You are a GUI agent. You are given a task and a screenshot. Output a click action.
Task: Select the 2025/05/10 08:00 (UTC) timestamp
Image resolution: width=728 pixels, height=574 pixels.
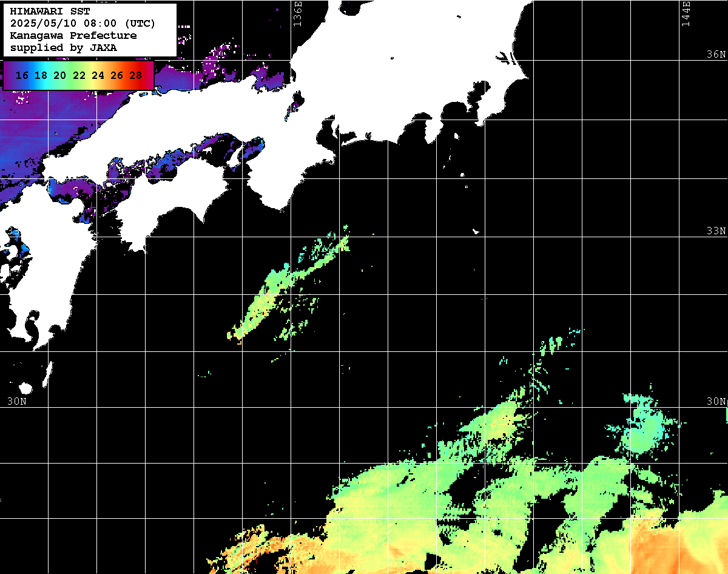[83, 24]
